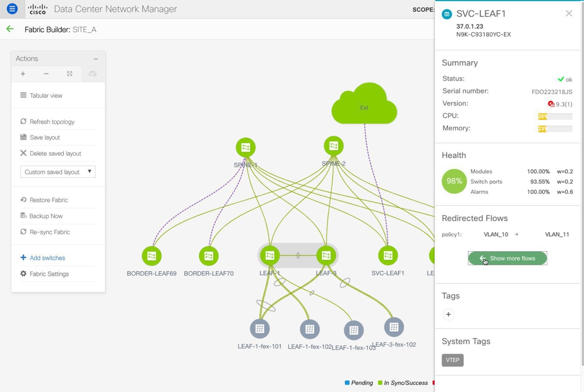Click the details panel scrollbar
This screenshot has height=392, width=584.
(582, 183)
